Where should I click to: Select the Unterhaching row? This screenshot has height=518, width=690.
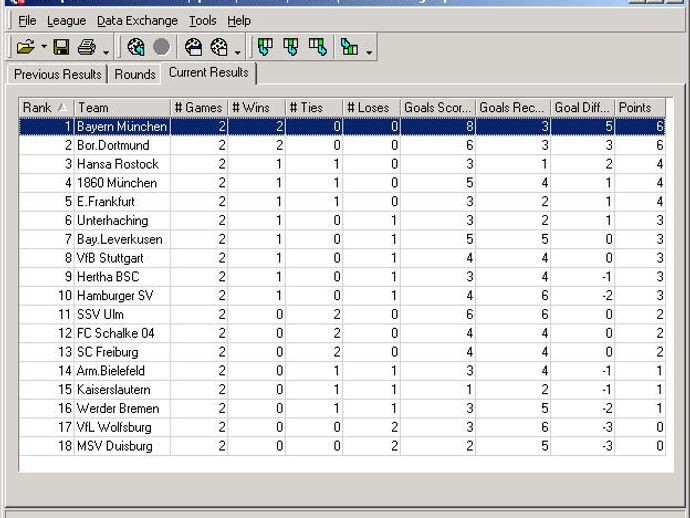pos(342,220)
